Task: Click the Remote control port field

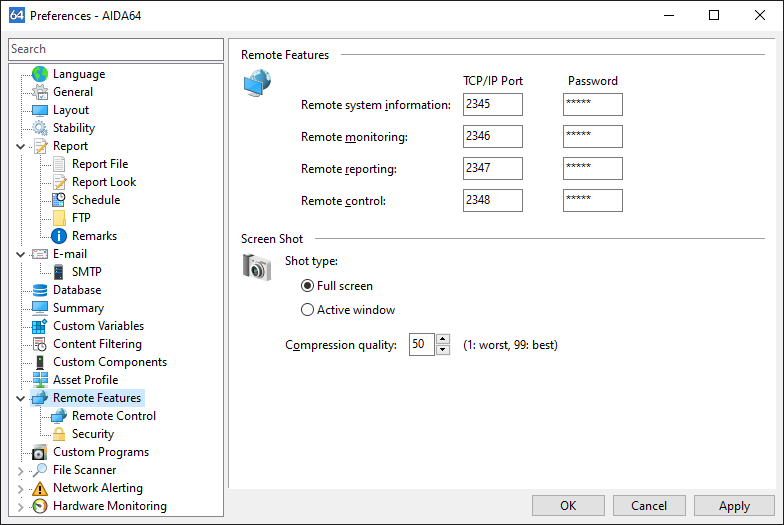Action: (x=492, y=200)
